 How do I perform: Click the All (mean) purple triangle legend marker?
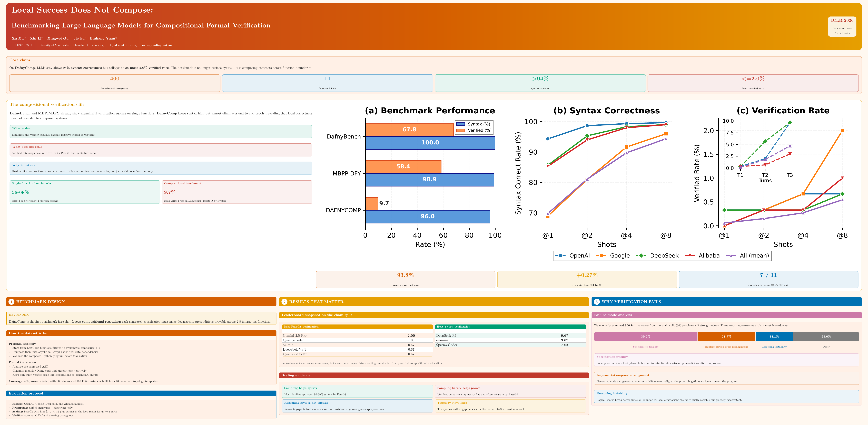[731, 256]
